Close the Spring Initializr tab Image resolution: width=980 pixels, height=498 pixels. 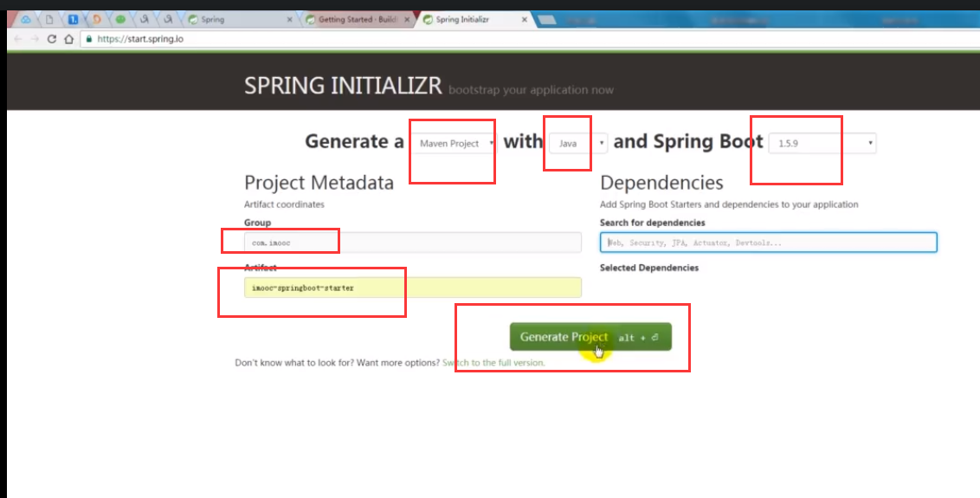525,19
